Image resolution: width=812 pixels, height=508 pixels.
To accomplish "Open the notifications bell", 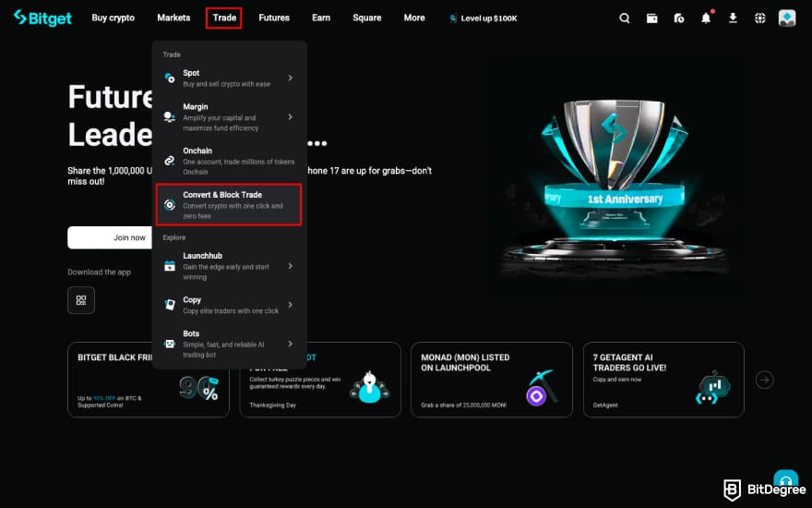I will point(706,18).
